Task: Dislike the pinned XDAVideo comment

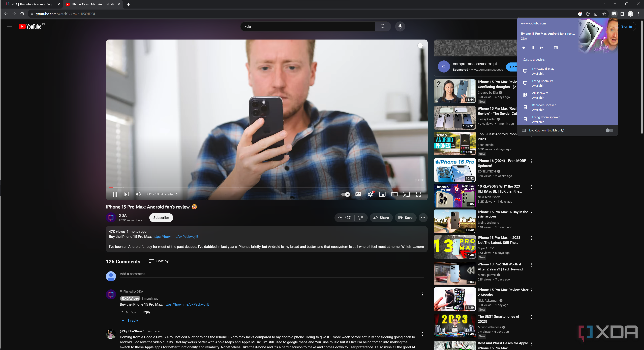Action: 134,312
